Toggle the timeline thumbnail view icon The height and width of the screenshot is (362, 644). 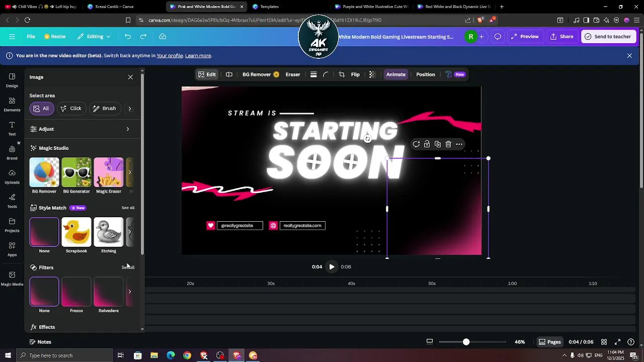click(430, 342)
